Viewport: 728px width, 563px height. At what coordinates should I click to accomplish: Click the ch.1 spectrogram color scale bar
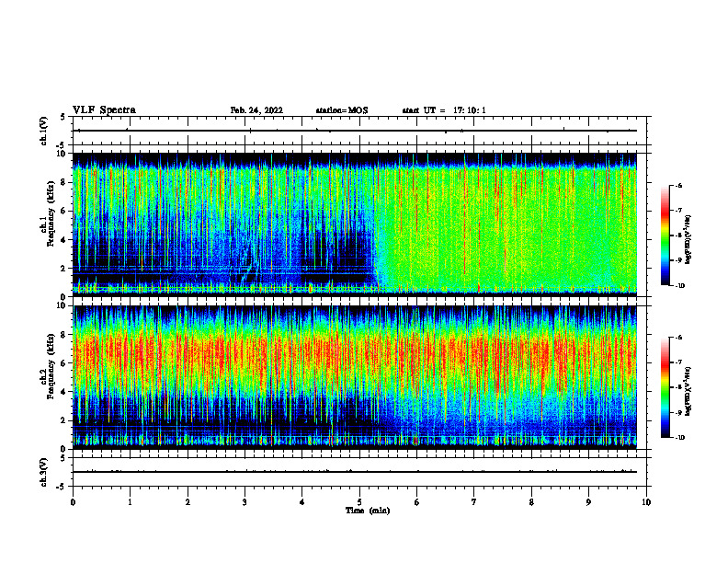665,236
